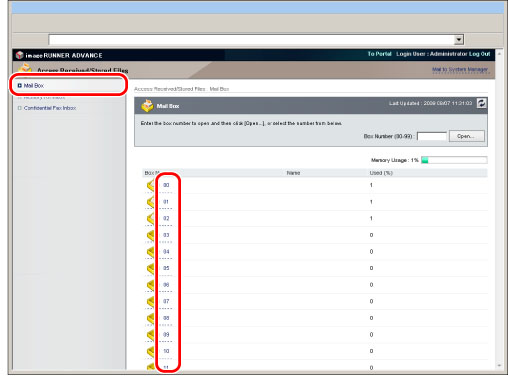Open mail box number 01
Viewport: 508px width, 382px height.
tap(166, 202)
